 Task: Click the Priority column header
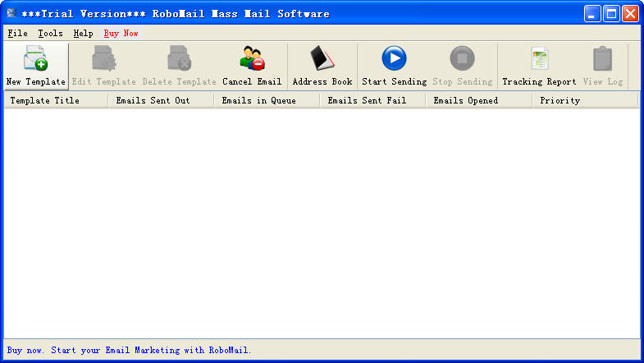coord(585,100)
